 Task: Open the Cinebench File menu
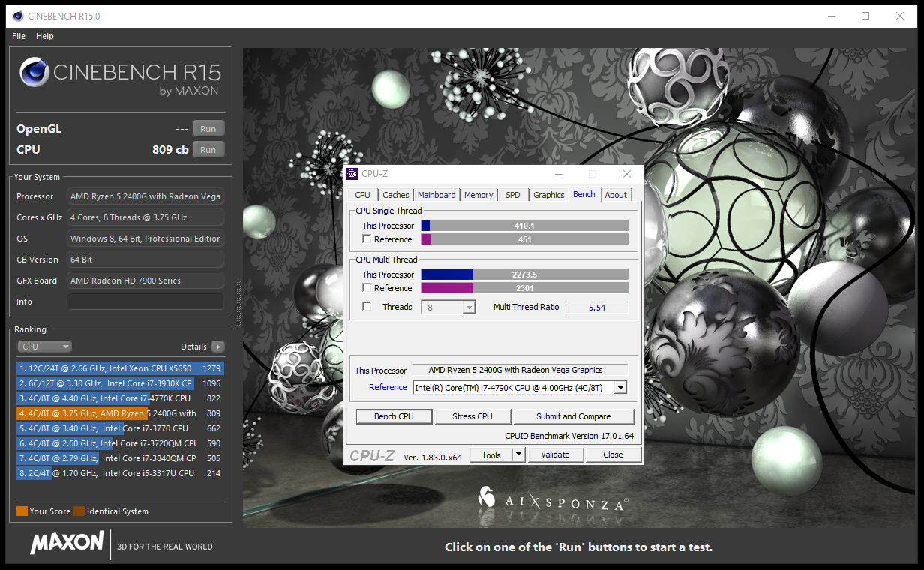coord(19,36)
